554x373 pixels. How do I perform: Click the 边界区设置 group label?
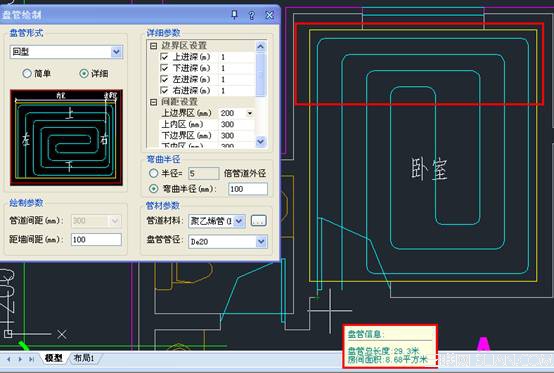[184, 46]
